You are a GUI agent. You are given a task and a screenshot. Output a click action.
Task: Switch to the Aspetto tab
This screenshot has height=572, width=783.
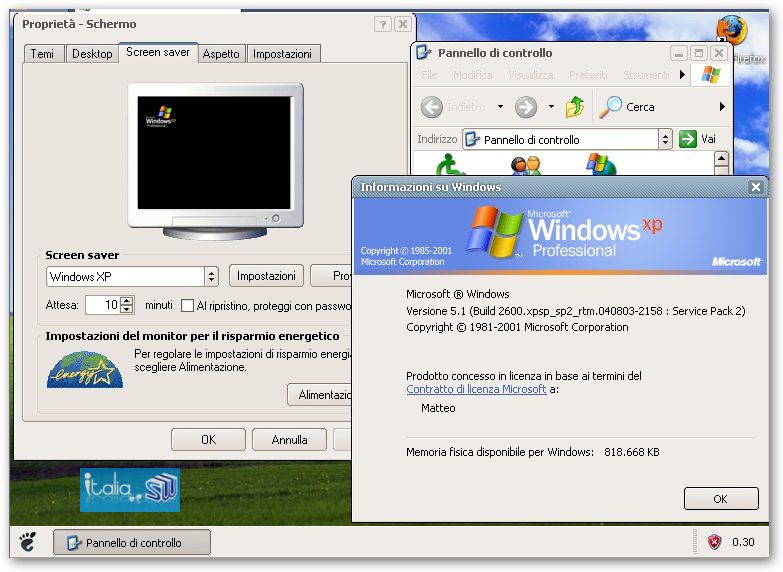click(x=221, y=54)
